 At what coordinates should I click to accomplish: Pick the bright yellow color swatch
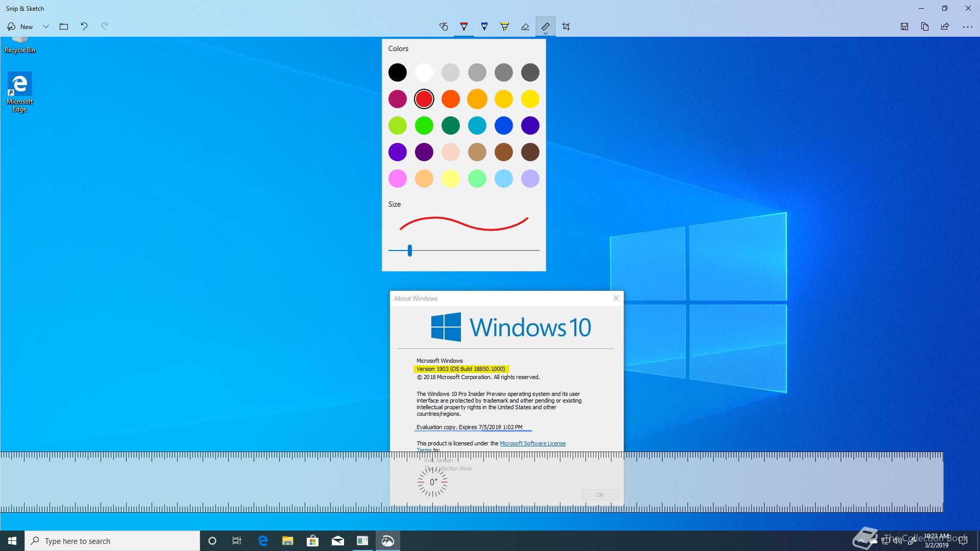[x=530, y=99]
